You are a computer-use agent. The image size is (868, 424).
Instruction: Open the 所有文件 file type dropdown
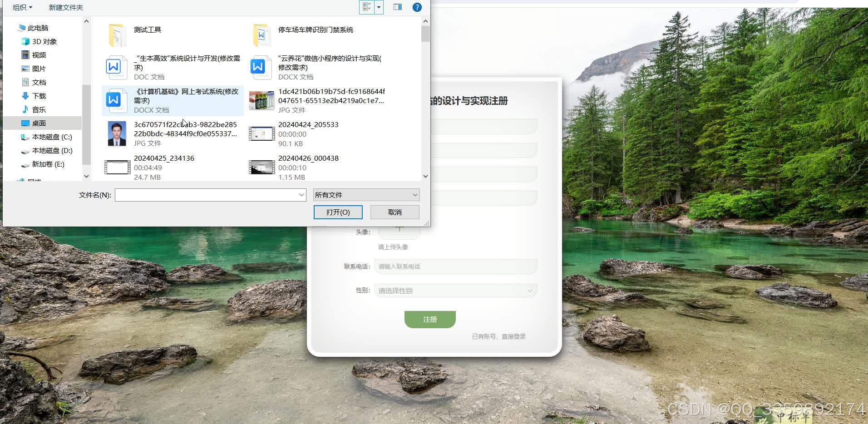(x=366, y=195)
